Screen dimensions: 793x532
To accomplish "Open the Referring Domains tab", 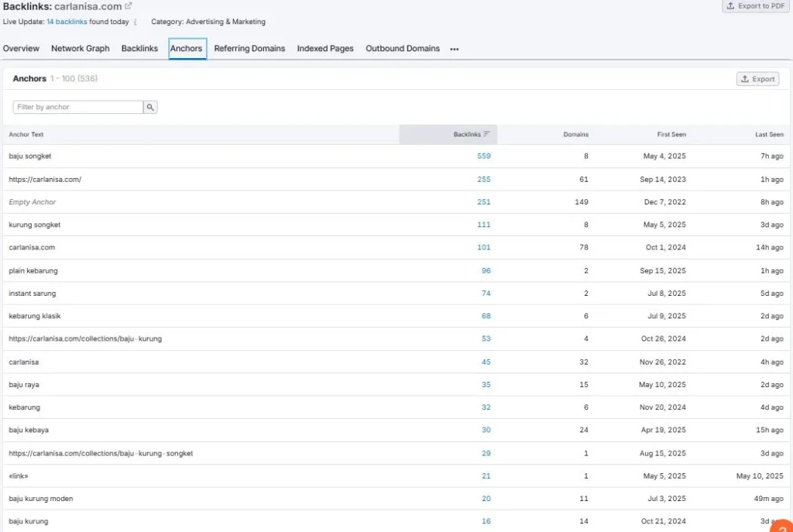I will [x=249, y=49].
